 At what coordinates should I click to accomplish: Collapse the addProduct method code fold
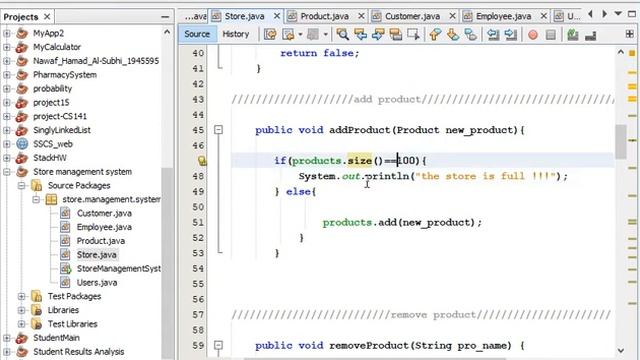coord(219,130)
